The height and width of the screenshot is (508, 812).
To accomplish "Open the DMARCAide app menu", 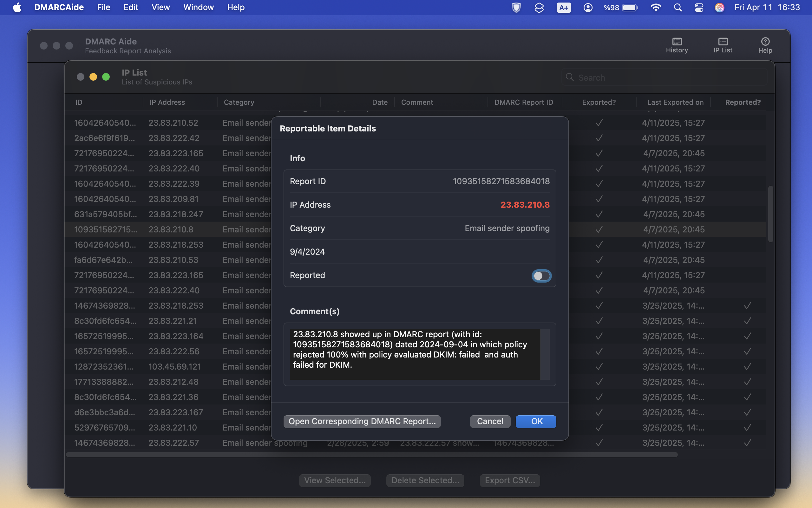I will coord(59,7).
